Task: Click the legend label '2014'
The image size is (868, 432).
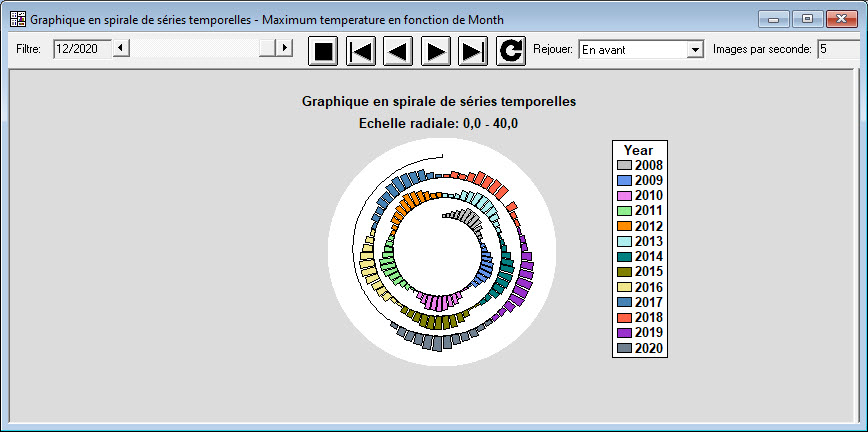Action: (649, 257)
